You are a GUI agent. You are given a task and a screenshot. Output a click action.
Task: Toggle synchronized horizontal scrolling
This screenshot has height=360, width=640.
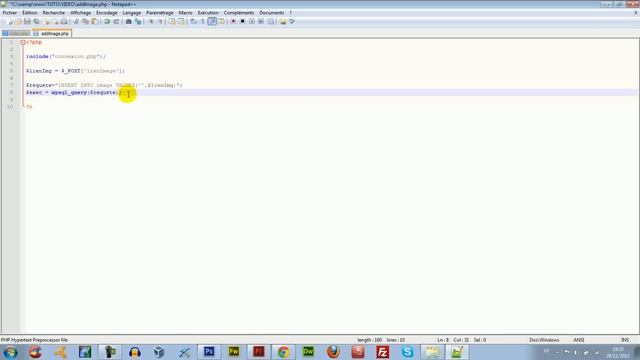[181, 21]
